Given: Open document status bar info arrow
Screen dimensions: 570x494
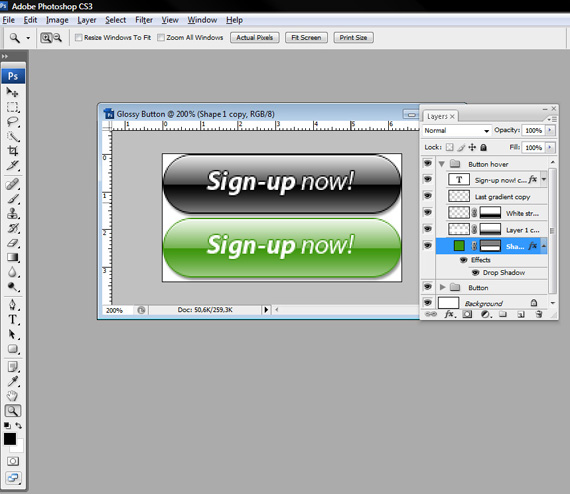Looking at the screenshot, I should click(x=266, y=310).
